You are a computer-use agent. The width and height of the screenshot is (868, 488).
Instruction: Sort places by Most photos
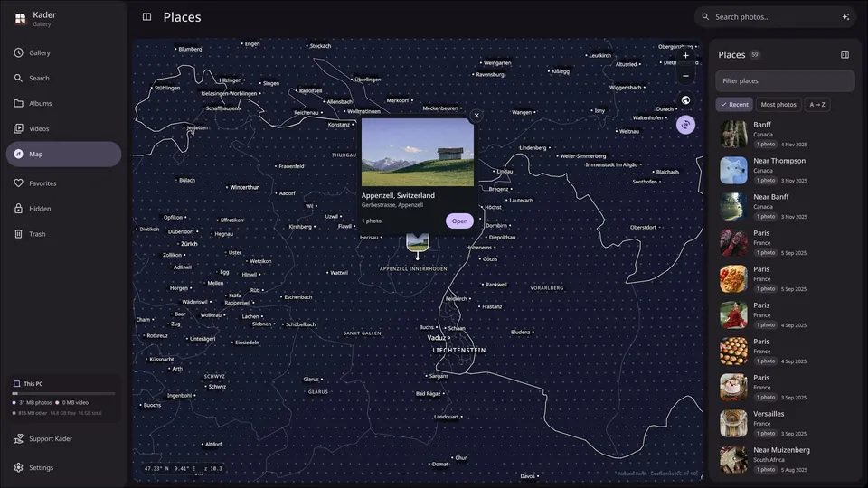tap(778, 105)
